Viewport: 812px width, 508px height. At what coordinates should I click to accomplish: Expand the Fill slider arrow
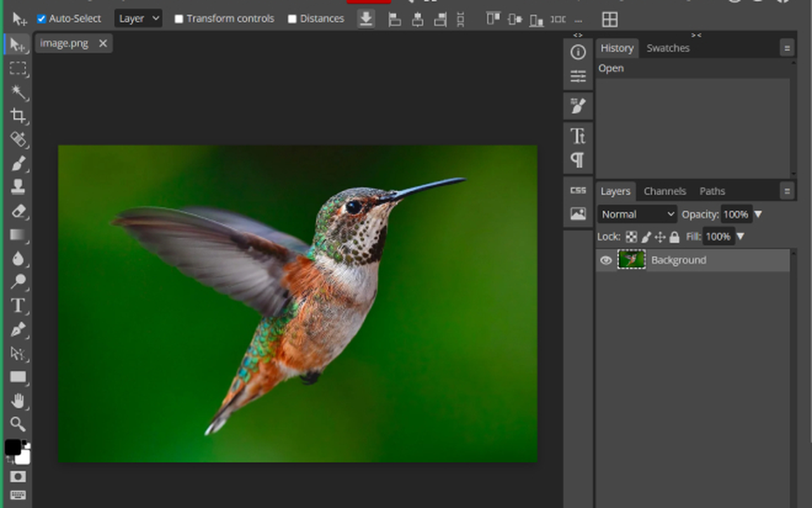click(740, 237)
